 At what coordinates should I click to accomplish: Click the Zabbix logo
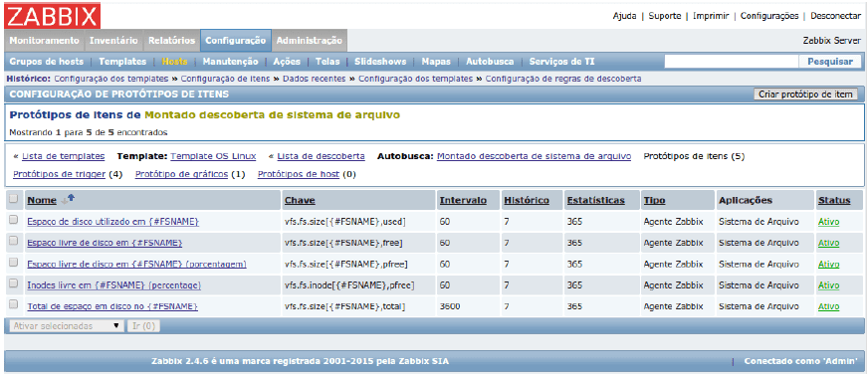coord(52,16)
